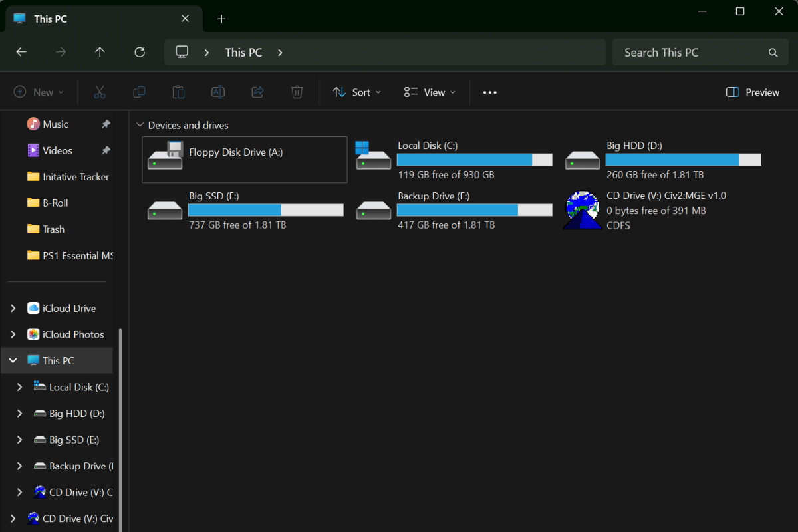Open the See more ellipsis menu
Viewport: 798px width, 532px height.
[490, 92]
